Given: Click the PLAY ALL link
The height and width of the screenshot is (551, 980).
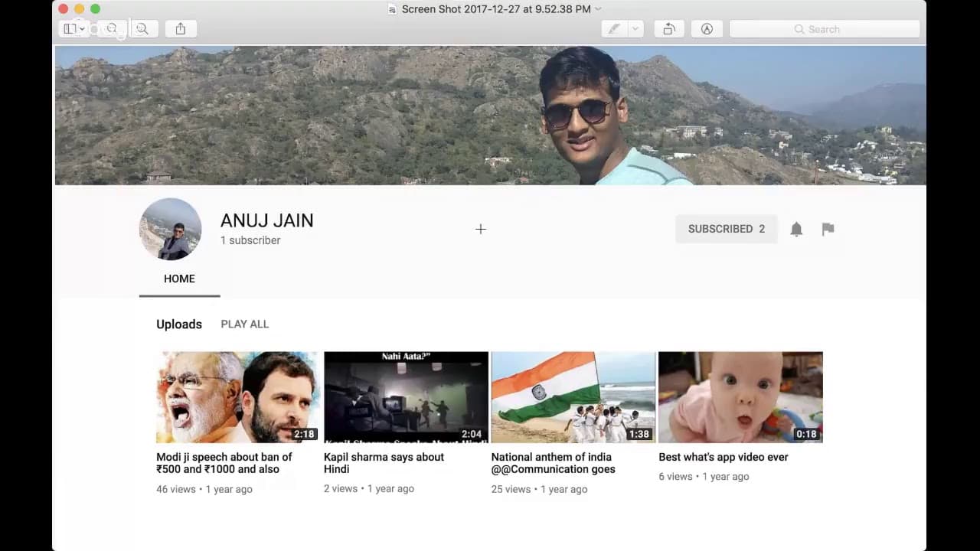Looking at the screenshot, I should 245,324.
